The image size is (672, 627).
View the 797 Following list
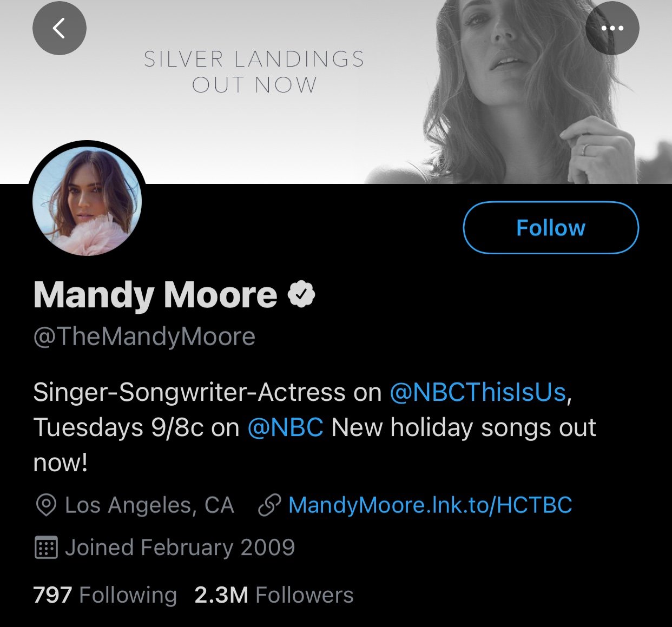pos(105,595)
